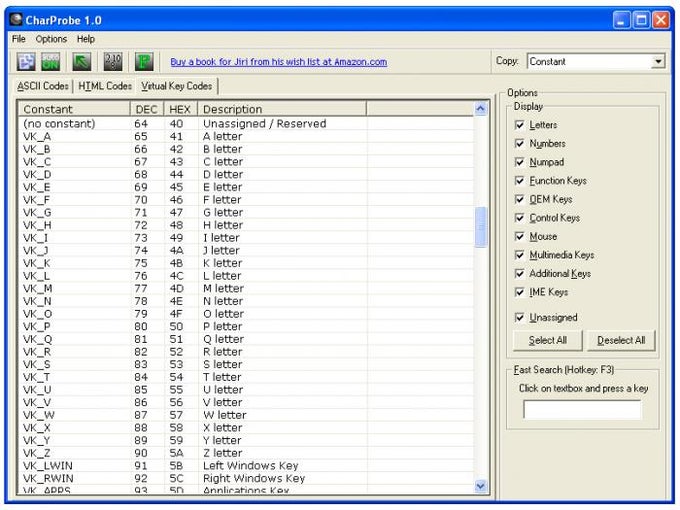Screen dimensions: 680x510
Task: Toggle the Numpad checkbox
Action: 519,162
